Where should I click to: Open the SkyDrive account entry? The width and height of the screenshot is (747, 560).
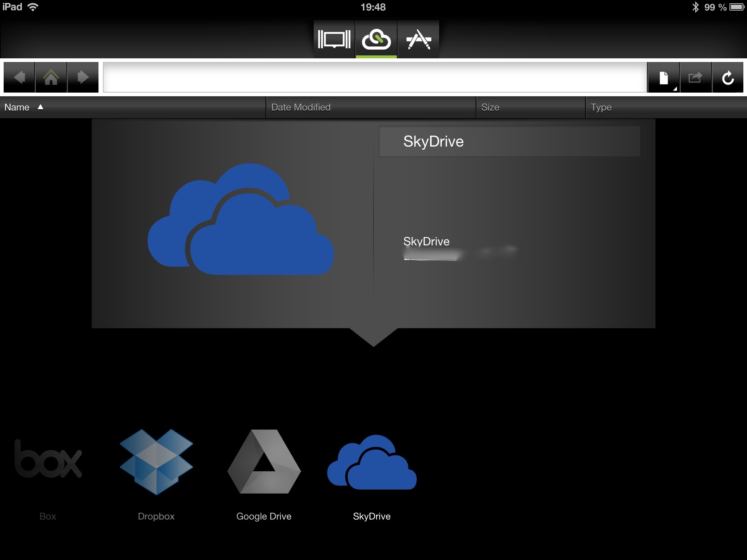(x=460, y=248)
